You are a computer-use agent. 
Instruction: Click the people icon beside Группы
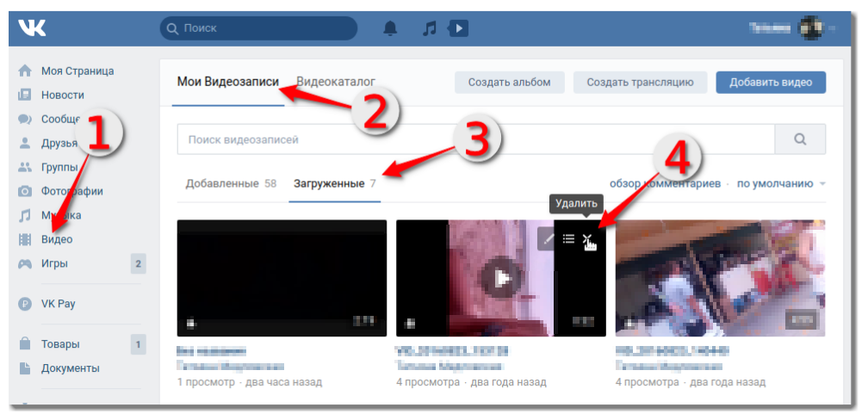25,167
